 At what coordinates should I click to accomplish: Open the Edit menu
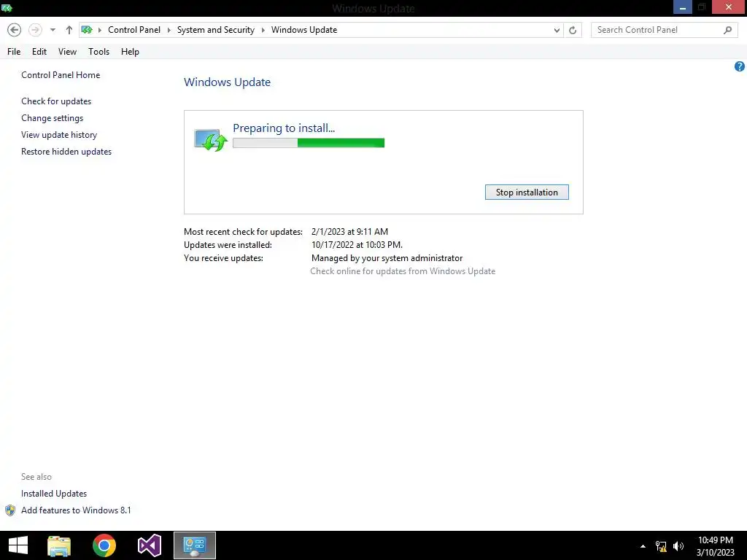[x=39, y=52]
